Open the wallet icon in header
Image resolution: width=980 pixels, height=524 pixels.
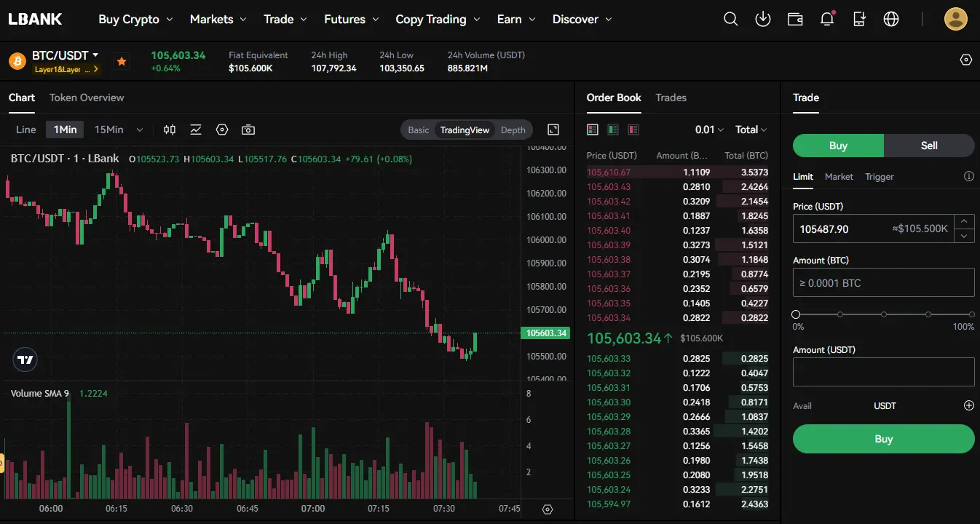[795, 19]
